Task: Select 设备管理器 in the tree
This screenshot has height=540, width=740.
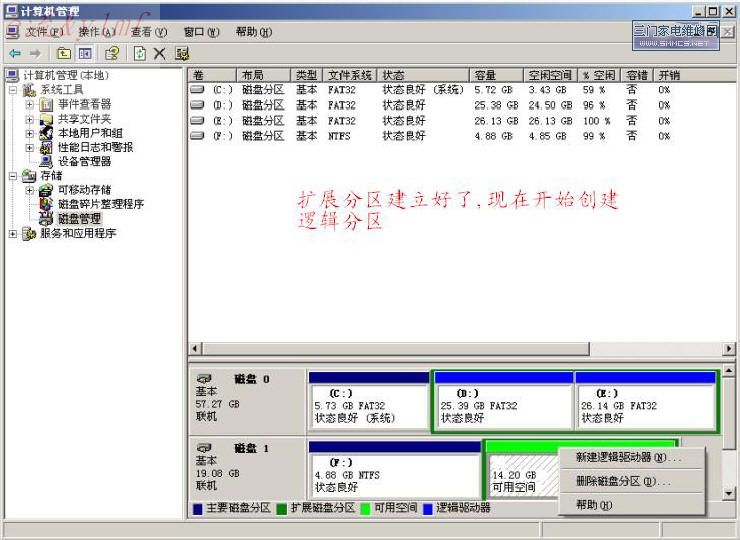Action: 84,161
